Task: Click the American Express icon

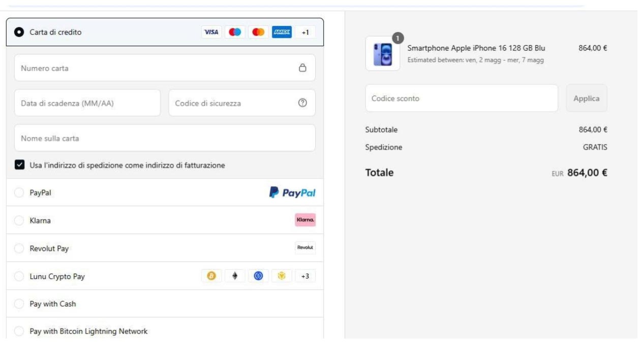Action: pos(282,32)
